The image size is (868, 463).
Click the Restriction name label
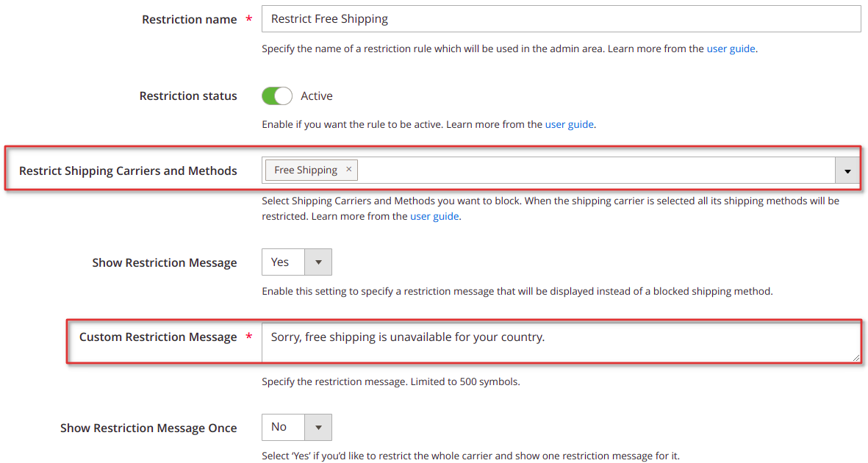click(x=190, y=19)
